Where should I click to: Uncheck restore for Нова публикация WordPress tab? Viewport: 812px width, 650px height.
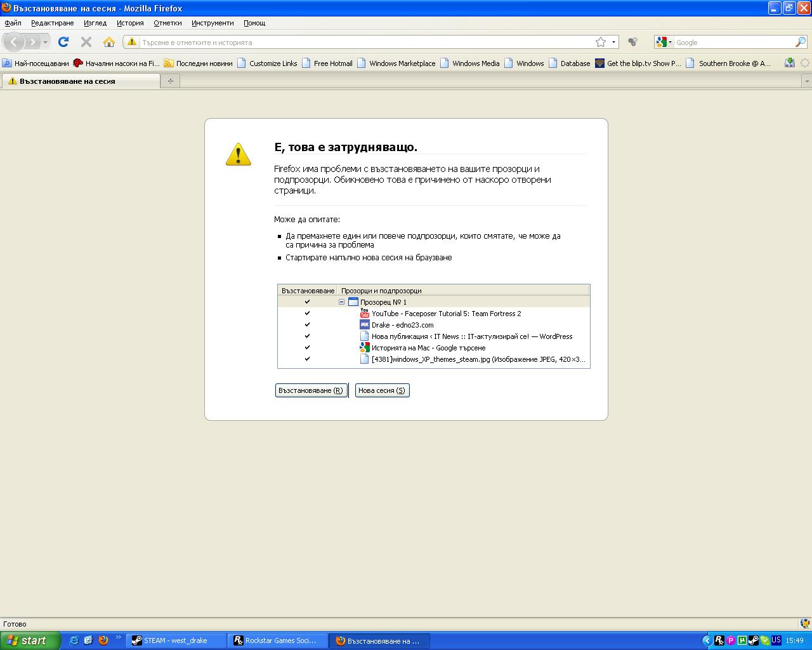(307, 336)
